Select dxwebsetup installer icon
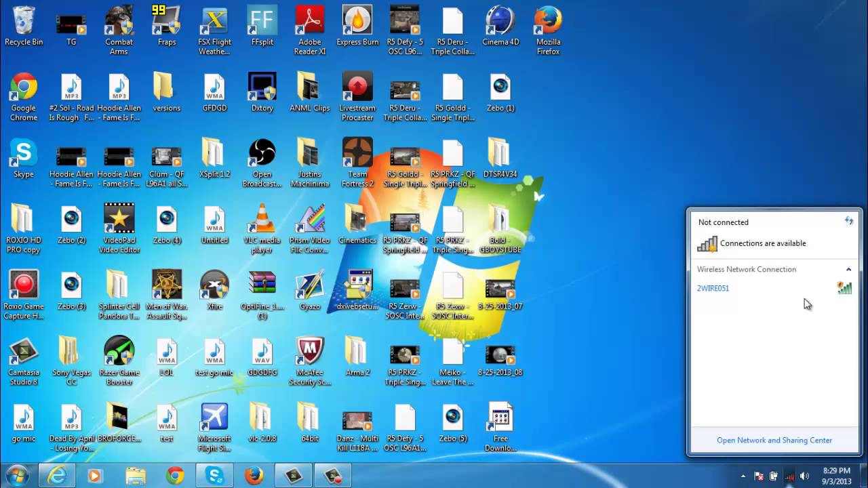The image size is (868, 488). pos(357,291)
